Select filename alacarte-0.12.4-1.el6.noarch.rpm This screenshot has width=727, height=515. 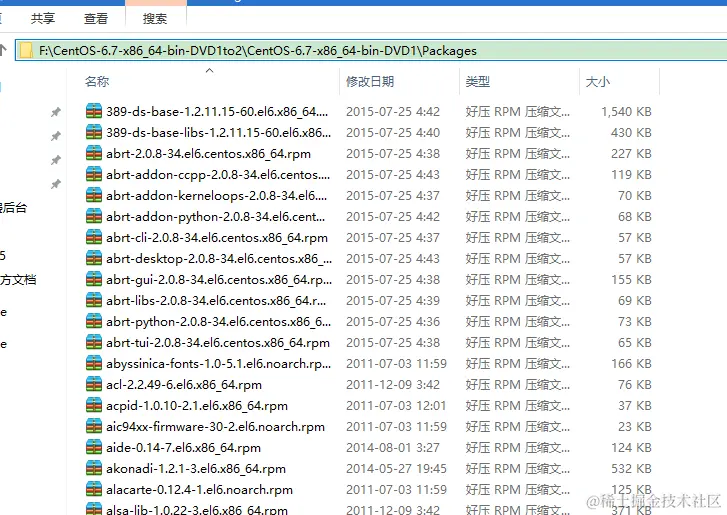coord(199,490)
